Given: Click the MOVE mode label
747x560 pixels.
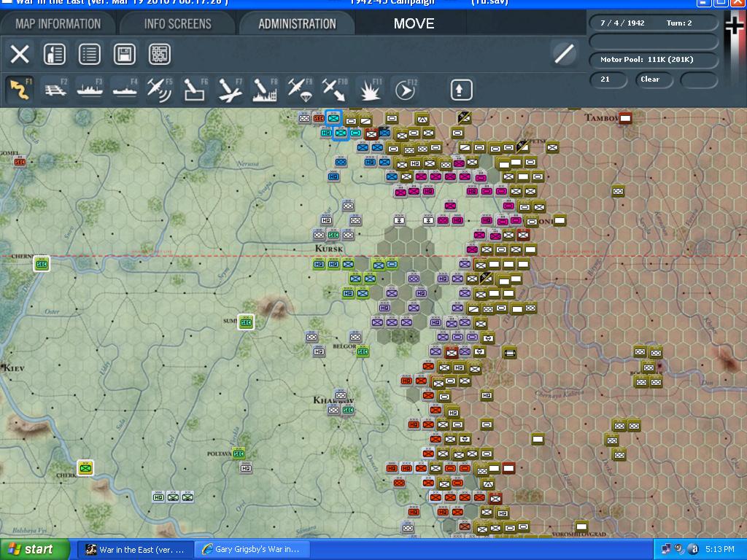Looking at the screenshot, I should coord(414,24).
